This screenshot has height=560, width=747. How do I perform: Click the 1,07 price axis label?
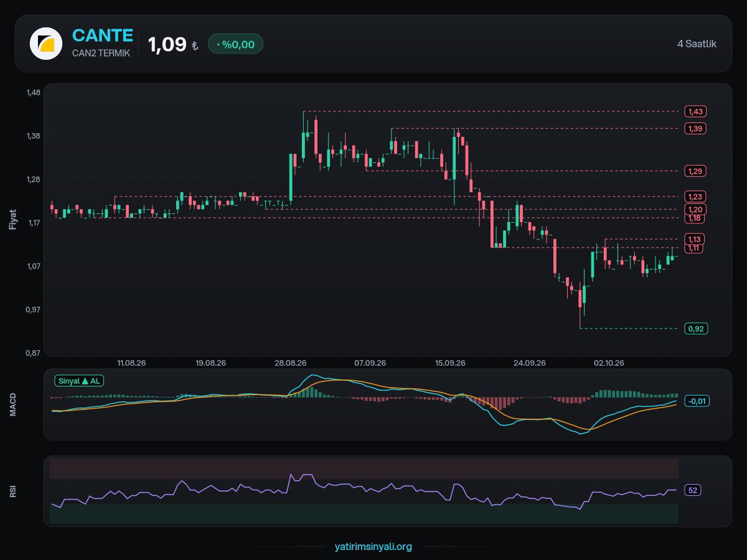[x=33, y=266]
